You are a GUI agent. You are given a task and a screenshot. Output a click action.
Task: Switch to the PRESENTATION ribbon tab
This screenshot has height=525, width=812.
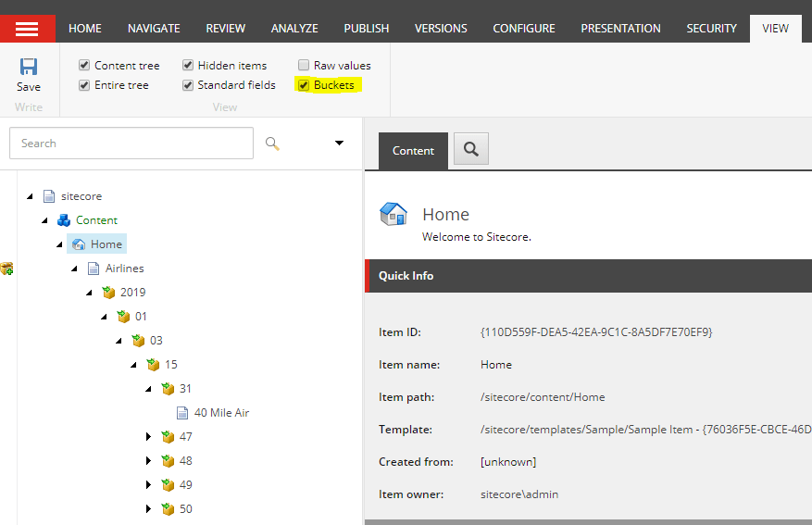click(x=620, y=29)
